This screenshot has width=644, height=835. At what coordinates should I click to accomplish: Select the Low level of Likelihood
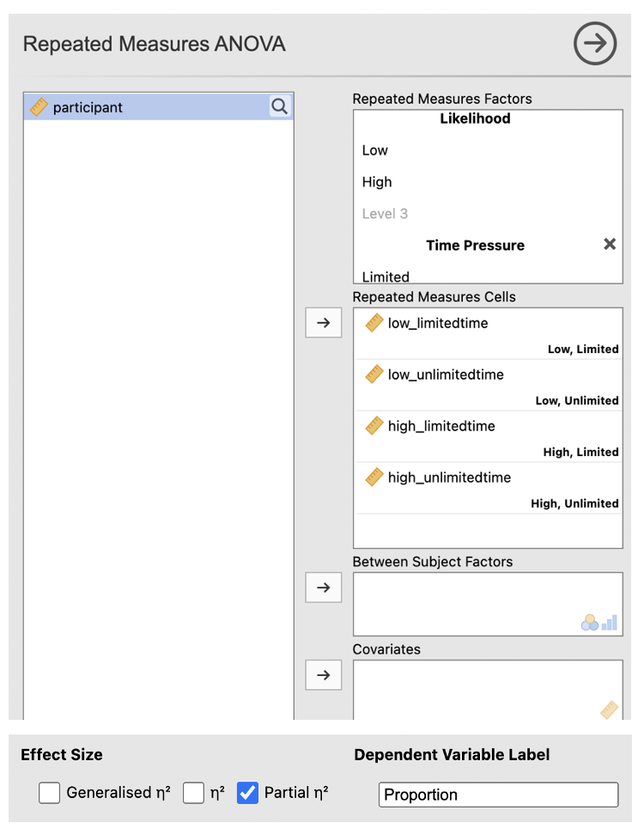[375, 150]
